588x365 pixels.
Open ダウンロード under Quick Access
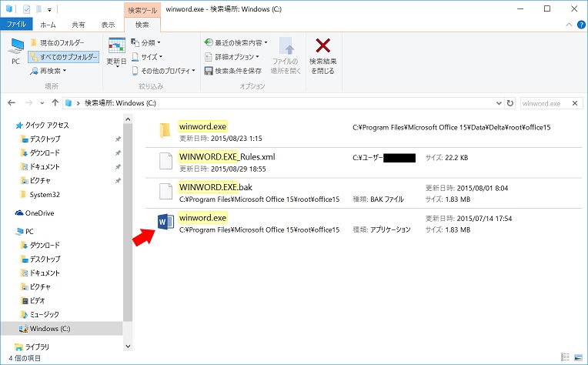40,153
